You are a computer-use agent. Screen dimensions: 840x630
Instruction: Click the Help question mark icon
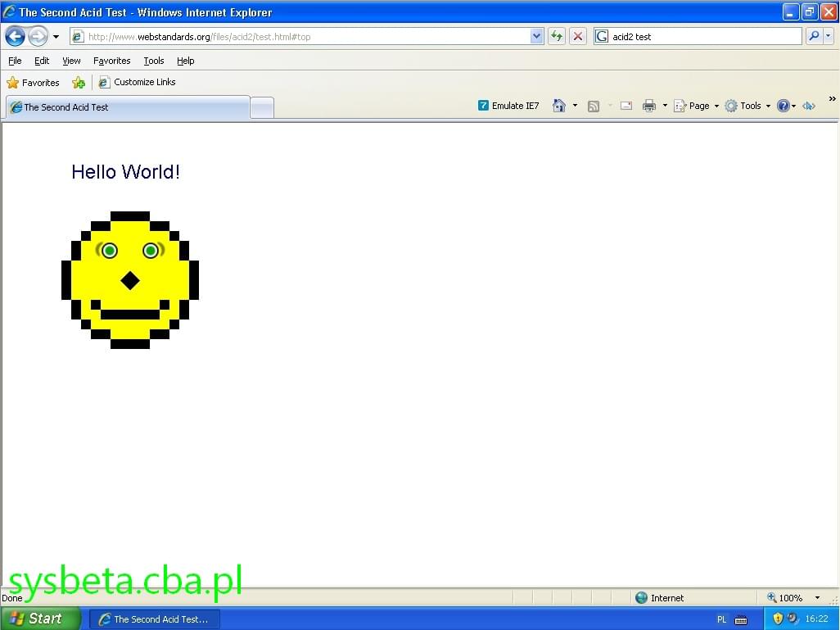pyautogui.click(x=784, y=106)
